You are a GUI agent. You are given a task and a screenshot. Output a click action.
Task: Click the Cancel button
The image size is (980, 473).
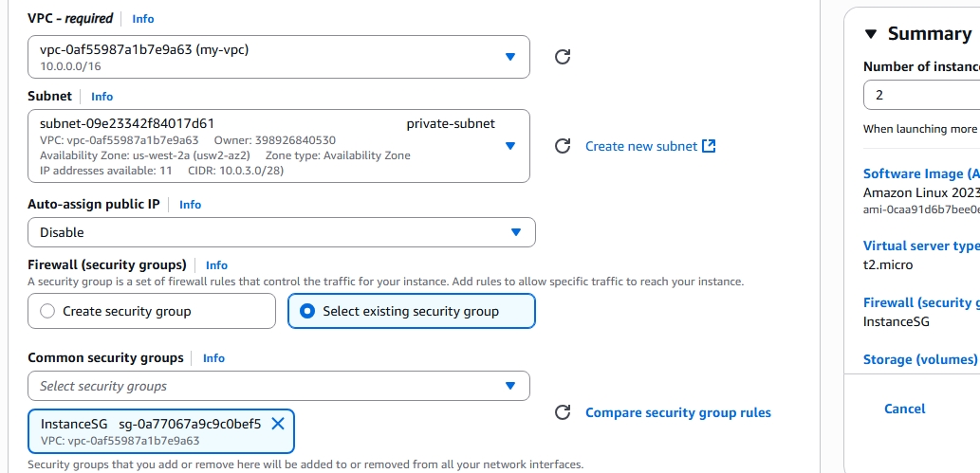click(x=904, y=409)
